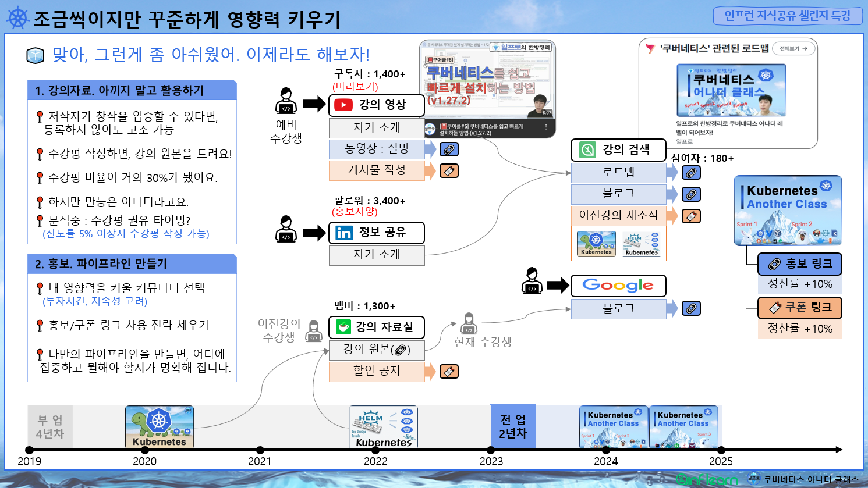Screen dimensions: 868x488
Task: Click the gray person icon above 현재 수강생
Action: [469, 323]
